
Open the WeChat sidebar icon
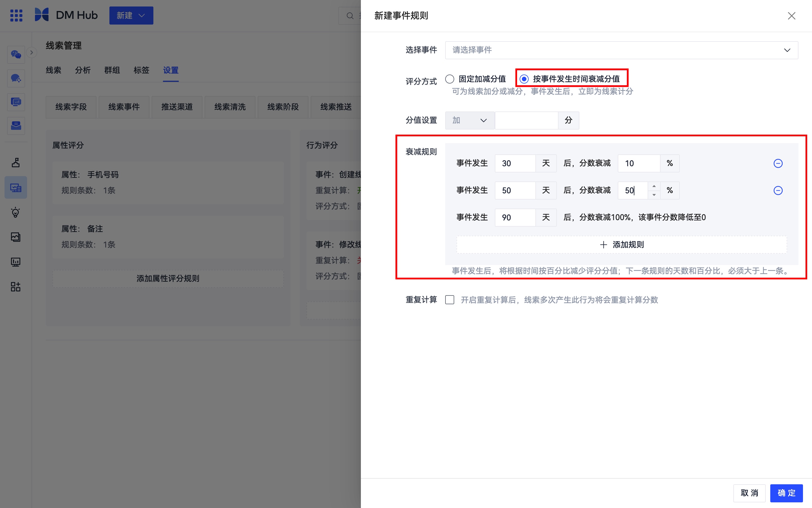pyautogui.click(x=16, y=54)
